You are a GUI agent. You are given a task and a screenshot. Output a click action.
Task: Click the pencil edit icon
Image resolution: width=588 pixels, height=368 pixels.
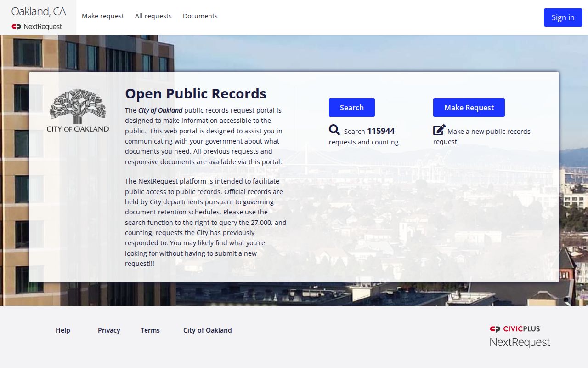click(439, 130)
